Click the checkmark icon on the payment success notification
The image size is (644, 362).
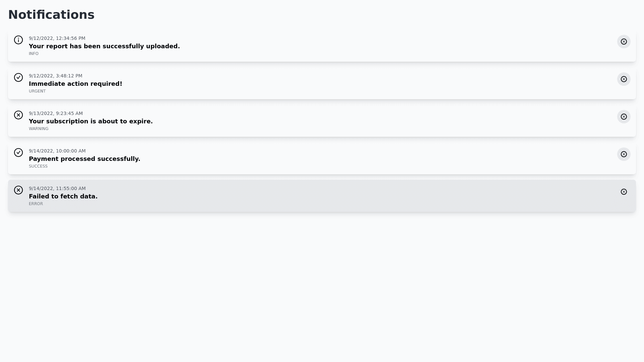click(x=18, y=153)
